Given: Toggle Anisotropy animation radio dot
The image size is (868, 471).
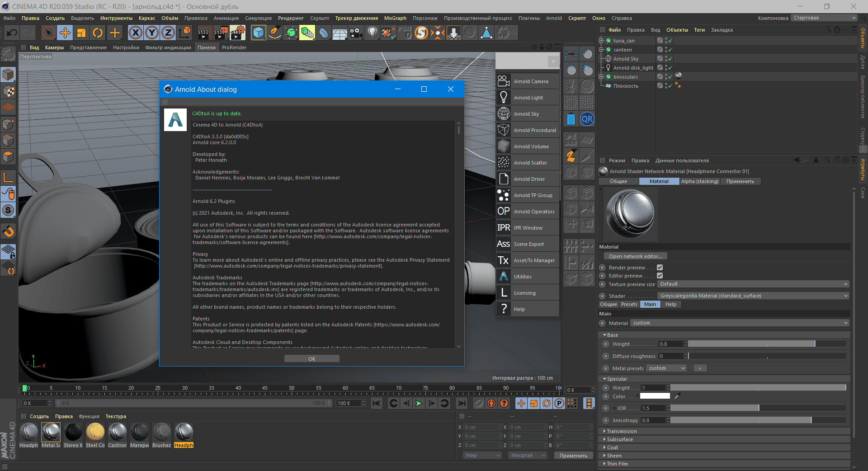Looking at the screenshot, I should (x=606, y=420).
